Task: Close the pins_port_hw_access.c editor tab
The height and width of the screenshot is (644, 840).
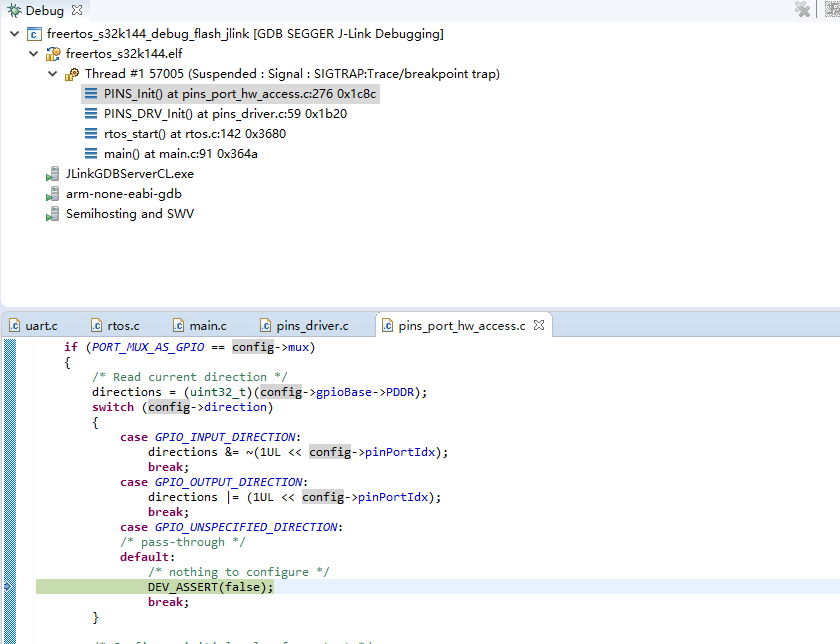Action: click(x=539, y=325)
